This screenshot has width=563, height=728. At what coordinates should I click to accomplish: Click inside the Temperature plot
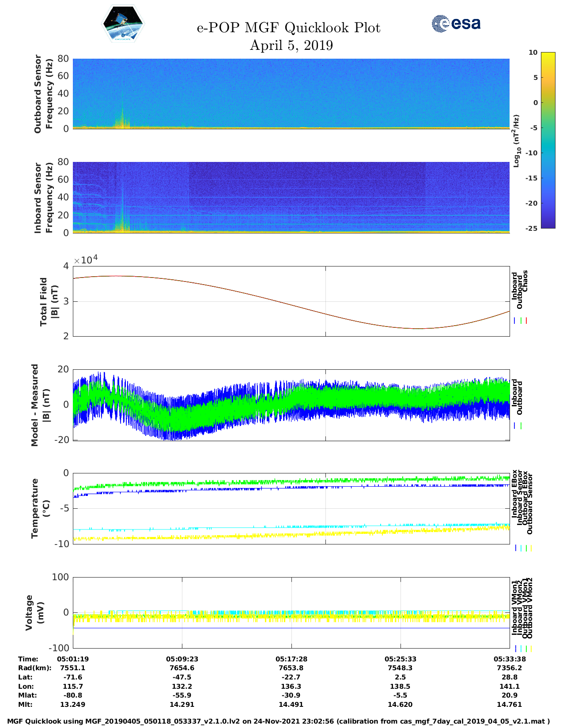point(291,508)
